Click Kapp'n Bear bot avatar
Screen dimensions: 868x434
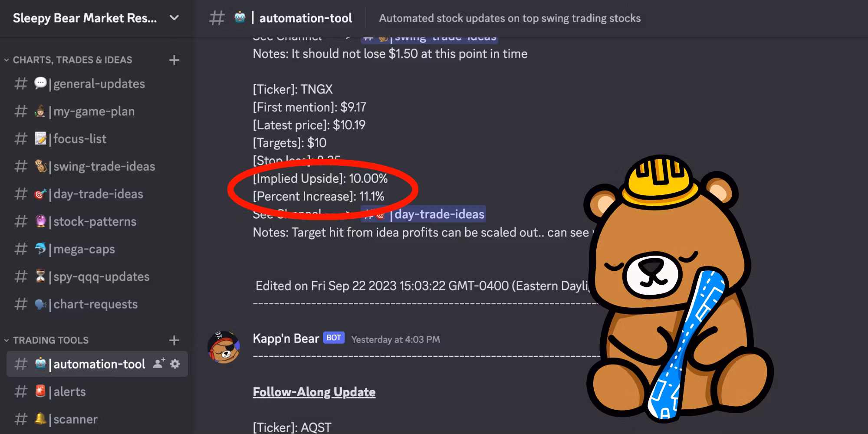pos(224,347)
